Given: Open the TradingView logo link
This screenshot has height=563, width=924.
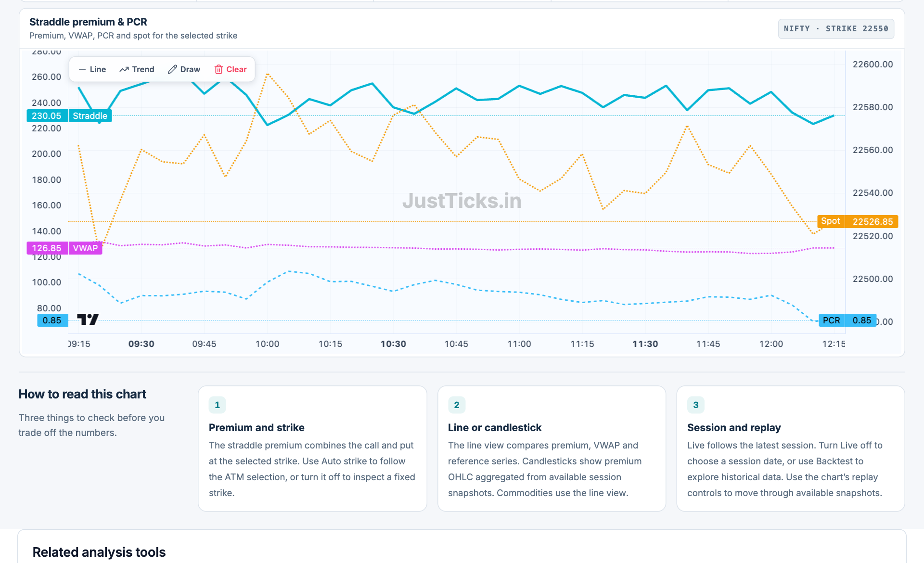Looking at the screenshot, I should 88,319.
